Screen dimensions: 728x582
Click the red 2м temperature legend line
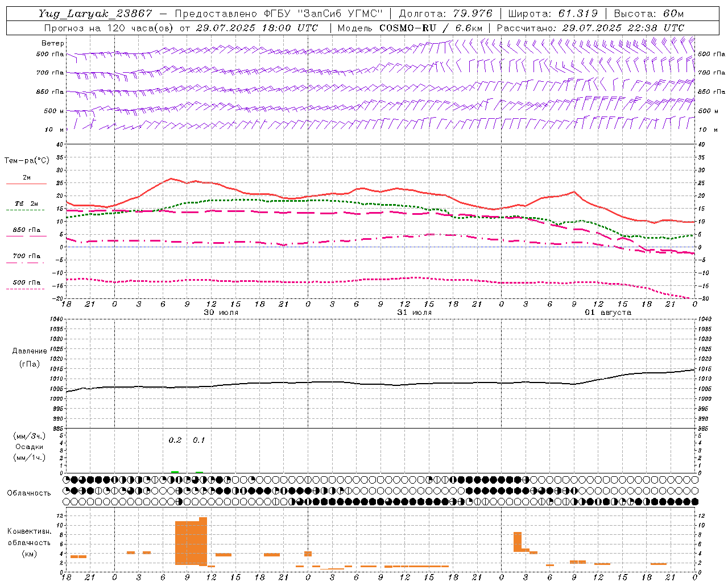[26, 184]
